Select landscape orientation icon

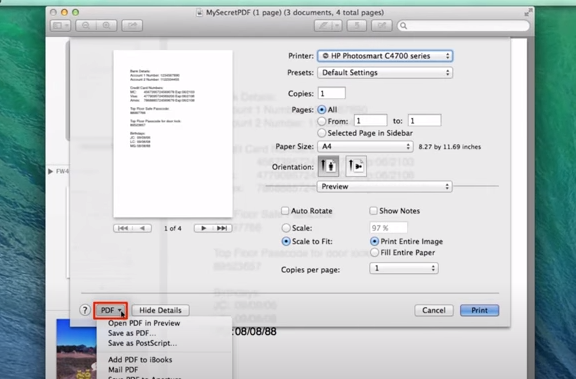click(x=356, y=166)
